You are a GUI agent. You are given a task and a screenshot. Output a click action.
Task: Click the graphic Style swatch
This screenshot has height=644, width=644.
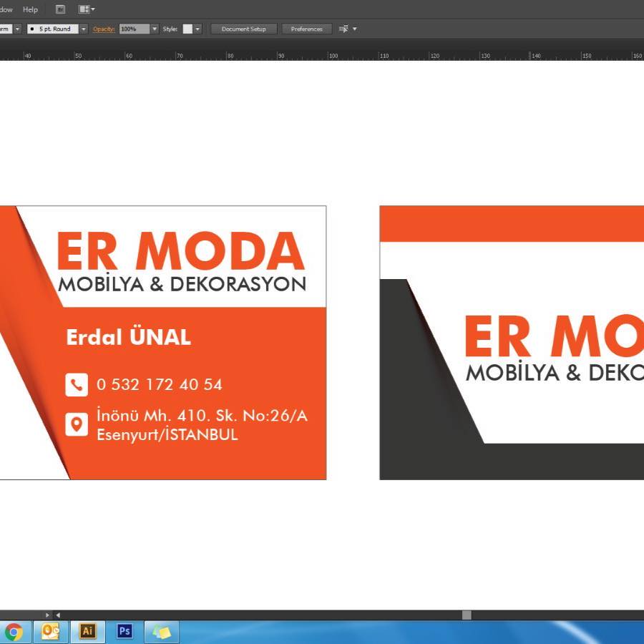[187, 29]
